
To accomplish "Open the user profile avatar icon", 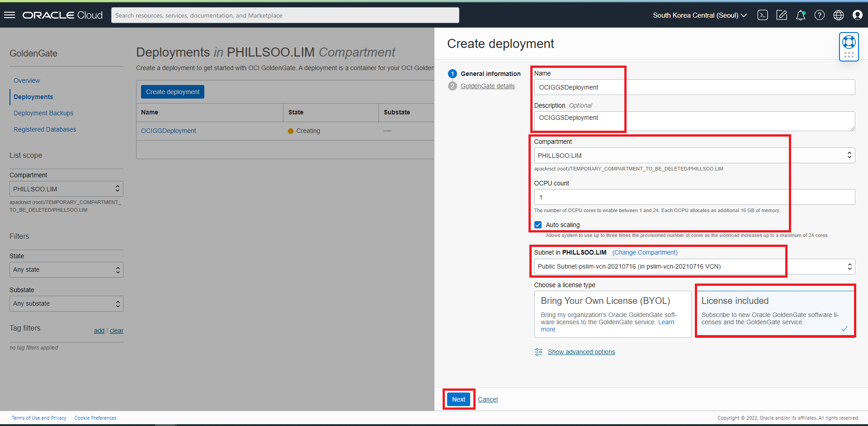I will pos(858,15).
